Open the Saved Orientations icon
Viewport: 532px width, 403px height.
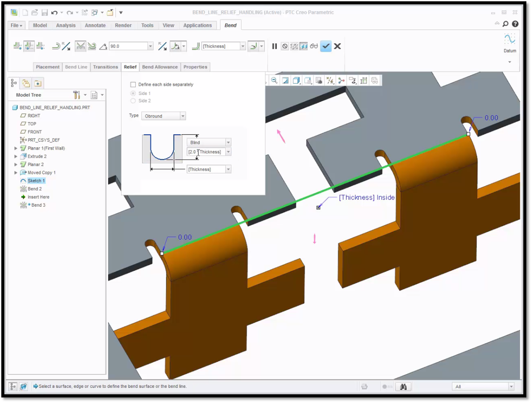point(308,80)
